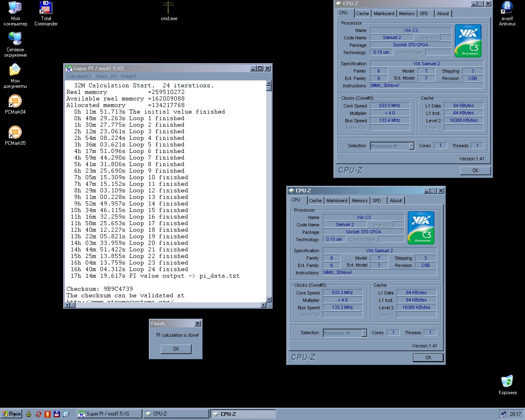The height and width of the screenshot is (420, 525).
Task: Expand Processor #1 dropdown in lower CPU-Z
Action: pyautogui.click(x=364, y=333)
